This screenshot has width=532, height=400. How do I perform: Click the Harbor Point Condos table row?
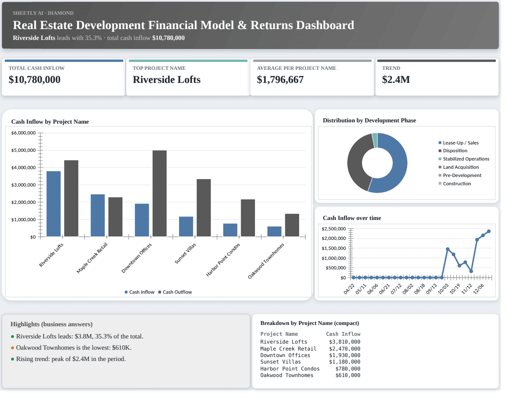point(310,369)
